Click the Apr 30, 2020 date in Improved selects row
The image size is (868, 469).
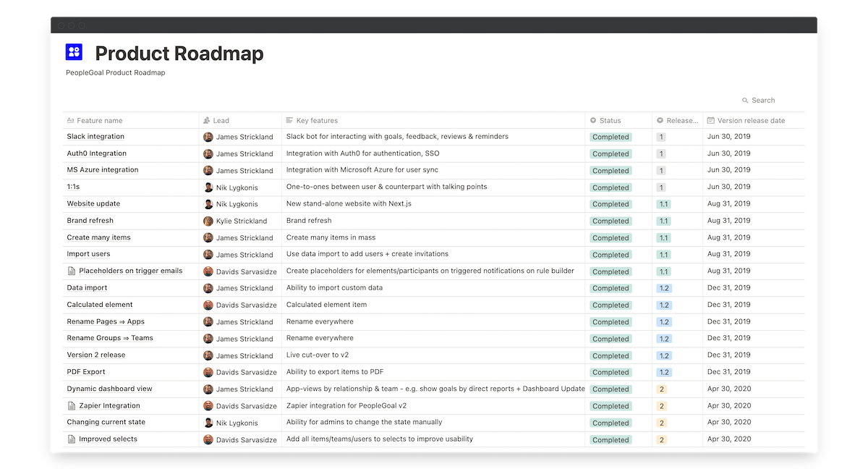click(729, 439)
